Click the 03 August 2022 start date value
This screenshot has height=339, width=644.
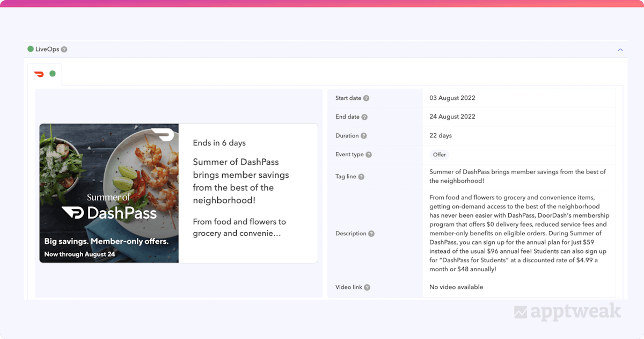[x=452, y=98]
